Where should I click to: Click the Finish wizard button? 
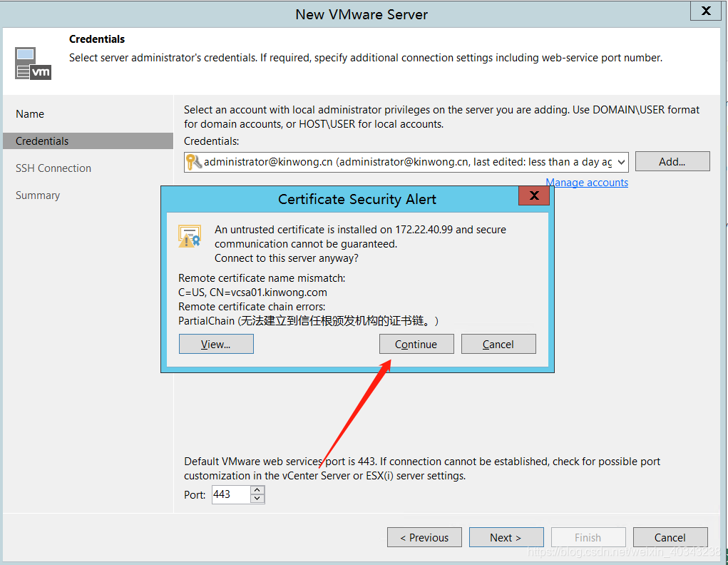588,538
